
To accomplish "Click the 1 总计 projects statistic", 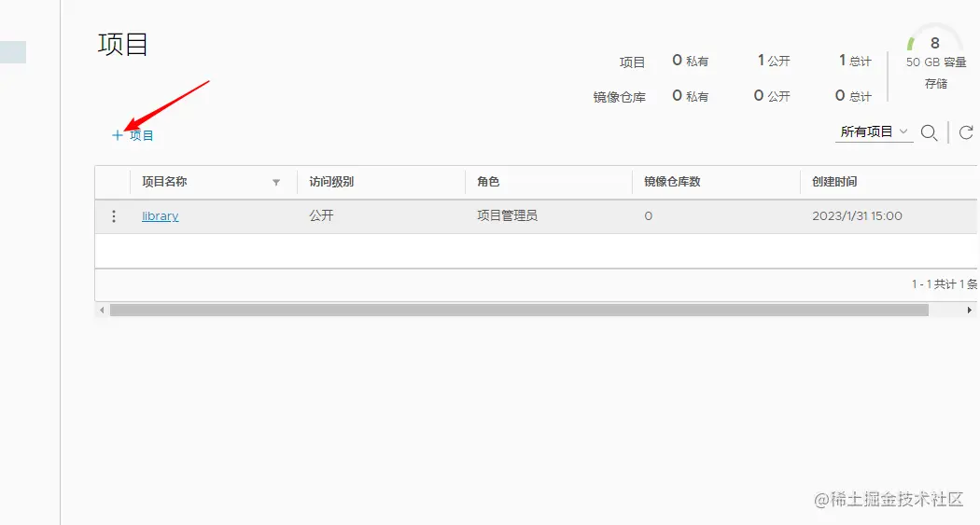I will pos(854,61).
